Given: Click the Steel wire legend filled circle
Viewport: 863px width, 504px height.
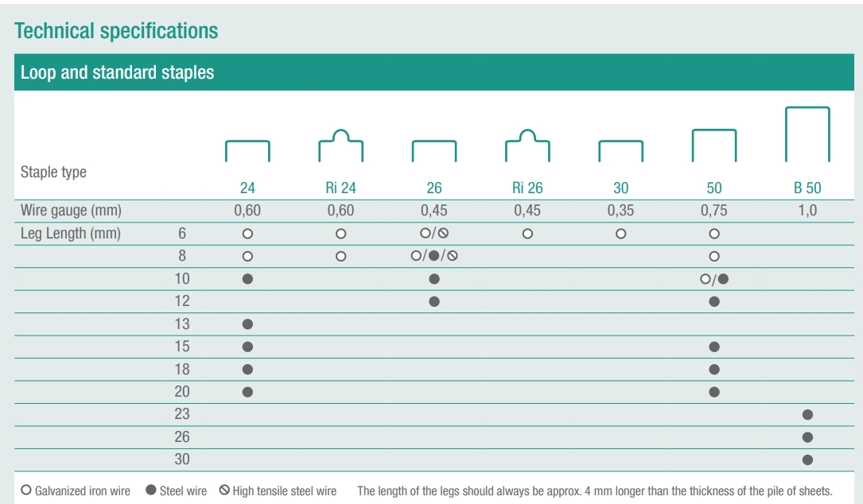Looking at the screenshot, I should coord(150,490).
